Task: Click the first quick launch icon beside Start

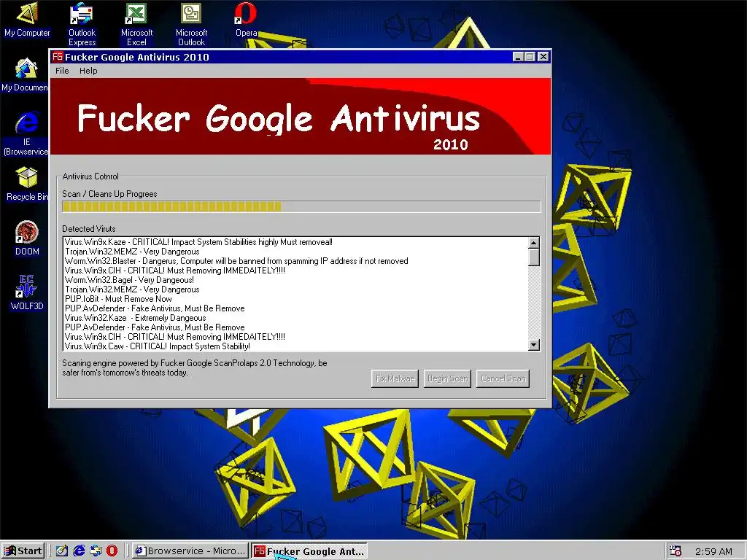Action: click(x=61, y=551)
